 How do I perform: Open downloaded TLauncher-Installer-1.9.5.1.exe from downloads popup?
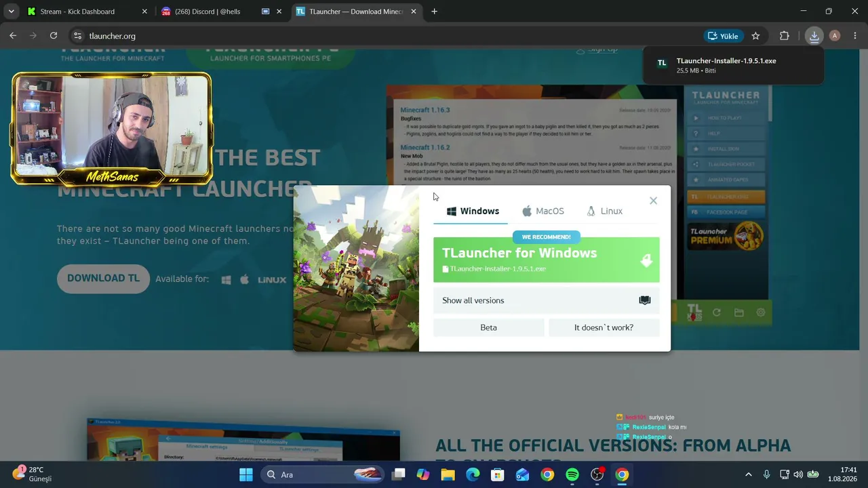(733, 65)
